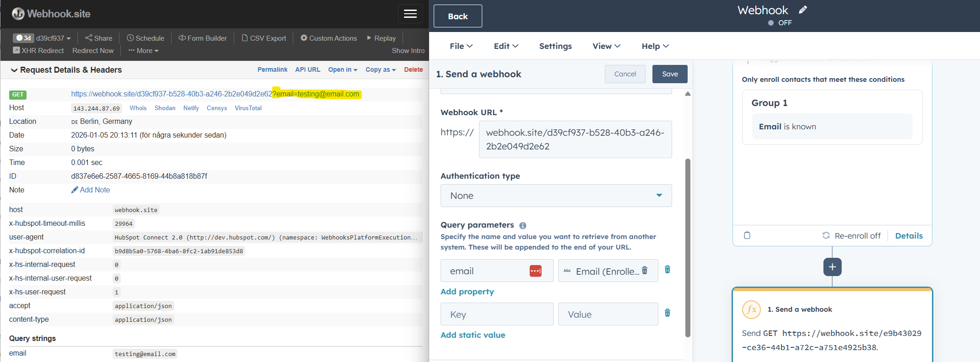
Task: Open the View menu
Action: click(607, 46)
